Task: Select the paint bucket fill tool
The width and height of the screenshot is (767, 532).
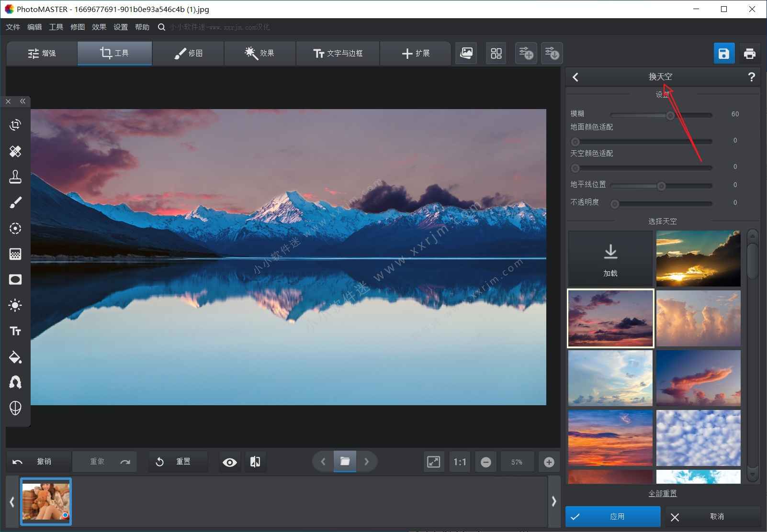Action: coord(15,357)
